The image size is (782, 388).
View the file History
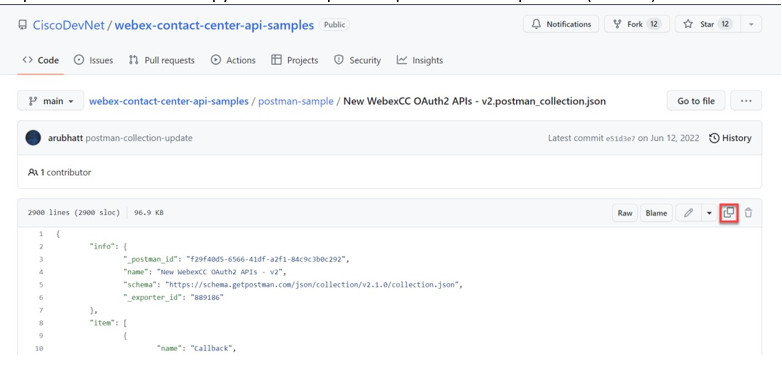[730, 138]
